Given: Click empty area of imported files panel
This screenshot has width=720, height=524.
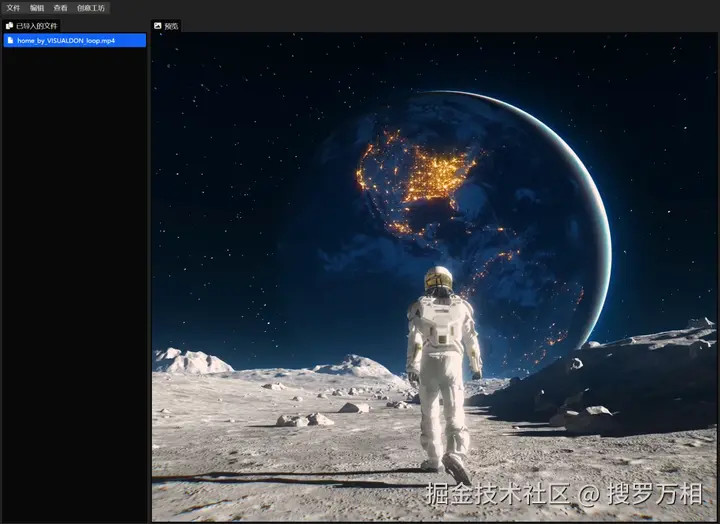Looking at the screenshot, I should tap(75, 276).
